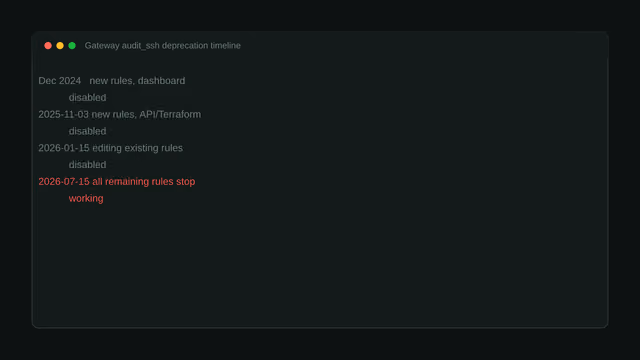
Task: Select the Dec 2024 timeline date
Action: click(x=60, y=81)
